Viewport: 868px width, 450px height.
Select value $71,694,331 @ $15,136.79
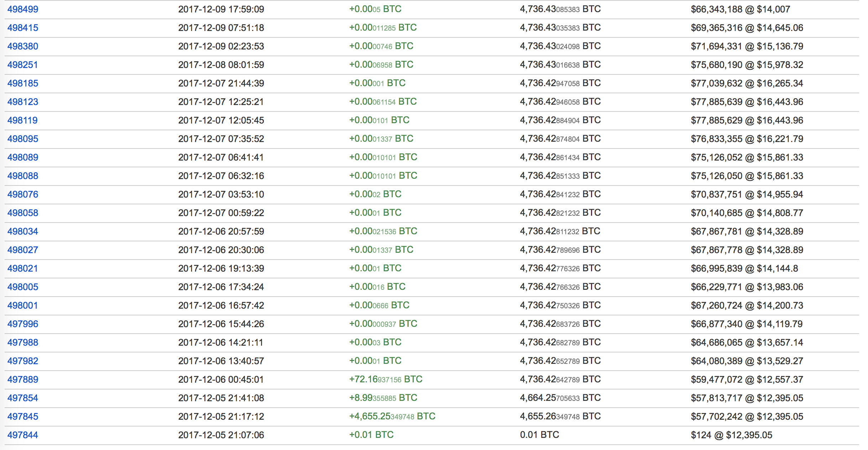coord(747,46)
